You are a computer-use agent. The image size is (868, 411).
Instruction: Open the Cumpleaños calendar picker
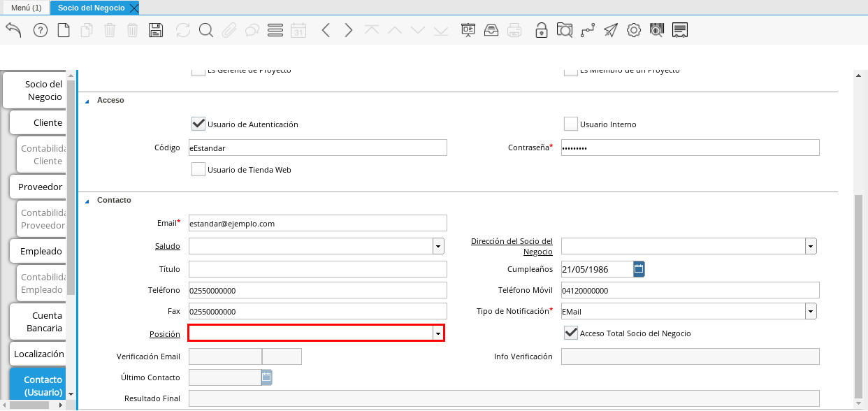click(639, 269)
